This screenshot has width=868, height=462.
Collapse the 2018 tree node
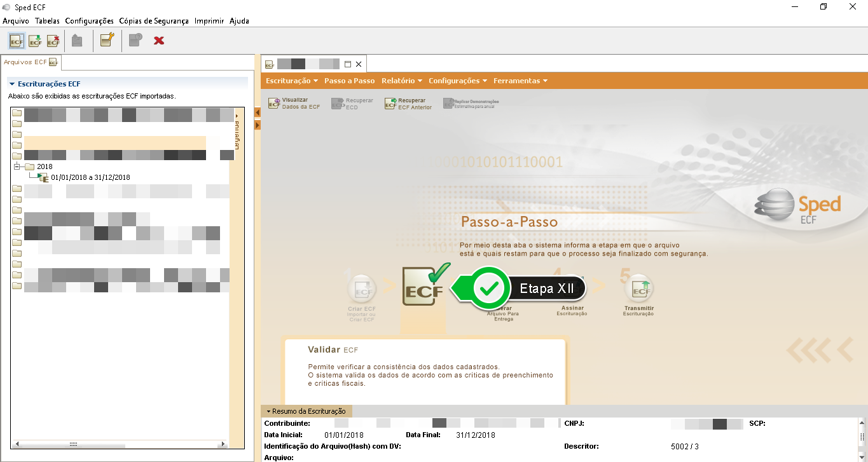point(17,166)
